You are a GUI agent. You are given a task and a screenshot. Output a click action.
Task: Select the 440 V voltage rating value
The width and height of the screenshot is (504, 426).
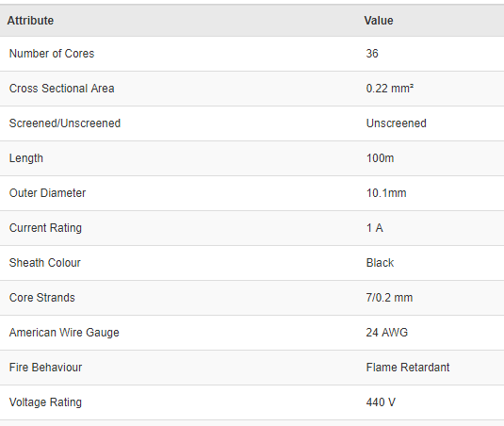coord(381,402)
